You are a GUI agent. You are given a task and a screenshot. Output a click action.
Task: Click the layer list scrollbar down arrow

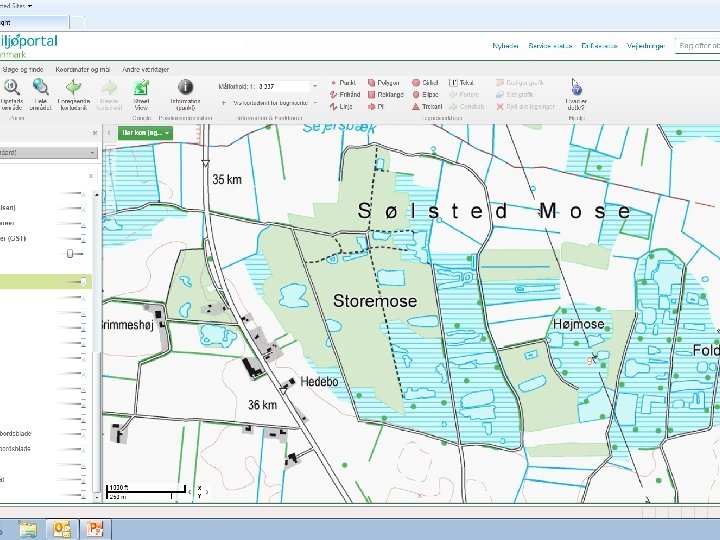96,497
